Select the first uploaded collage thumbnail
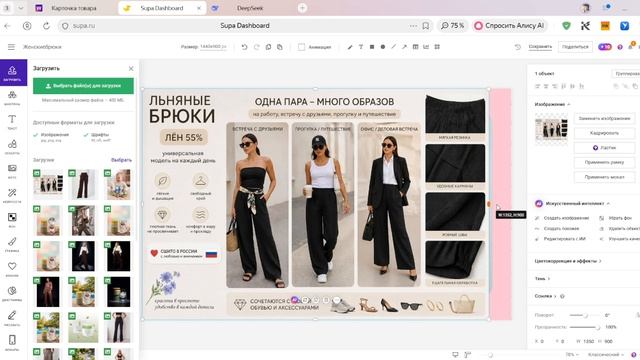This screenshot has width=640, height=360. pyautogui.click(x=48, y=184)
